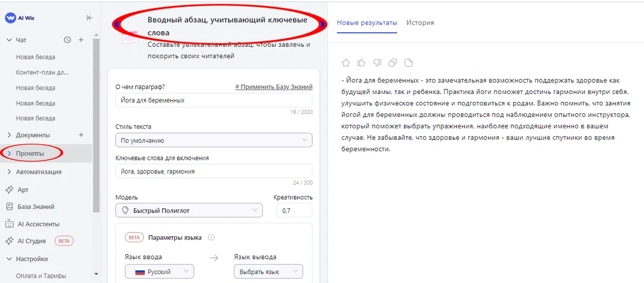Expand the Промпты section

(x=9, y=154)
